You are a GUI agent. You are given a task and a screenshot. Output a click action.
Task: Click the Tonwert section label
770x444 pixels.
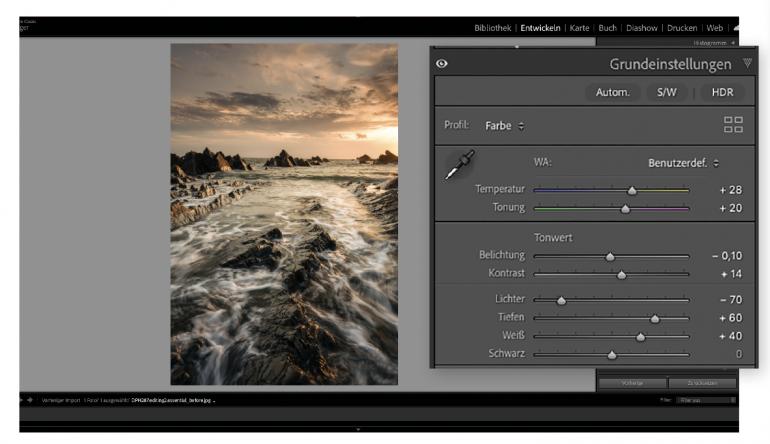(553, 238)
